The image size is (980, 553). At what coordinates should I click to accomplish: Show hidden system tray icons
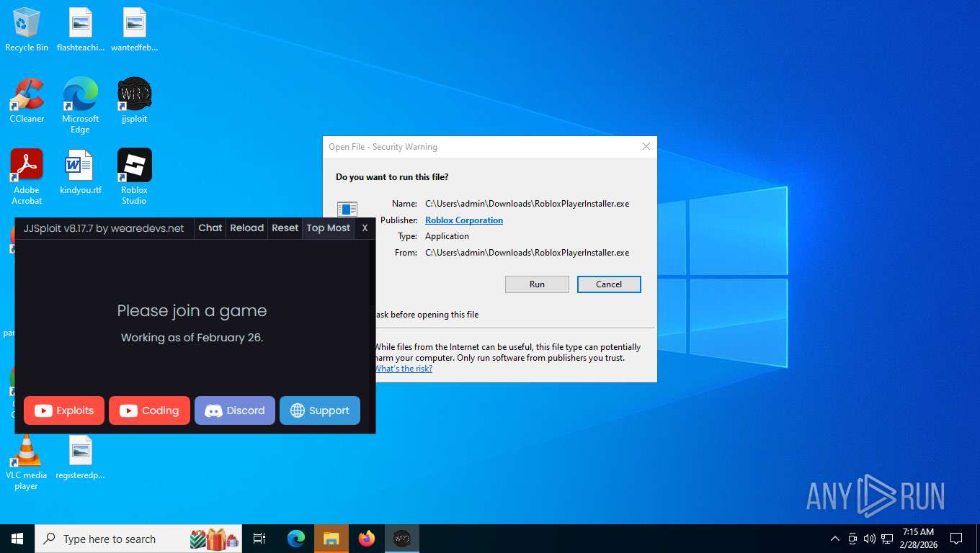point(835,539)
